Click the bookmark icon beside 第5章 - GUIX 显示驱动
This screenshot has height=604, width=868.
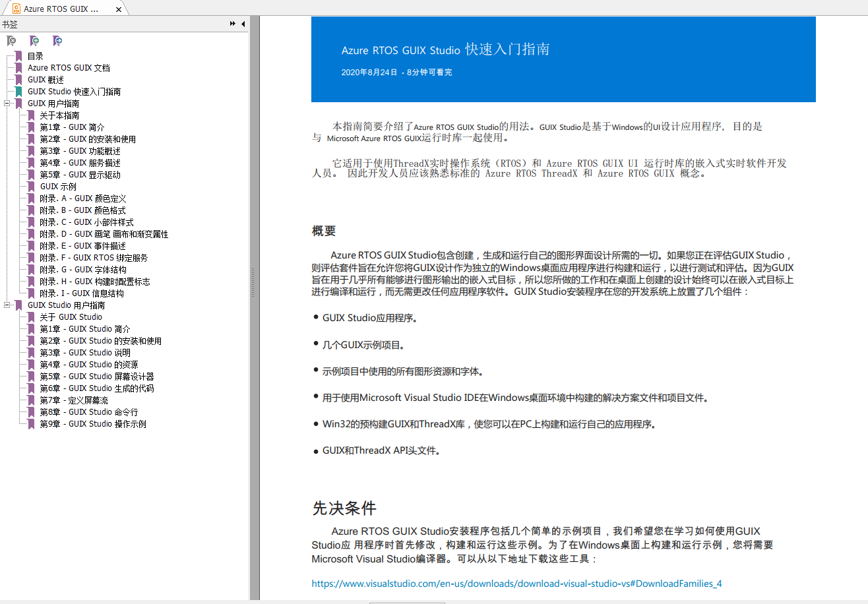(x=31, y=175)
